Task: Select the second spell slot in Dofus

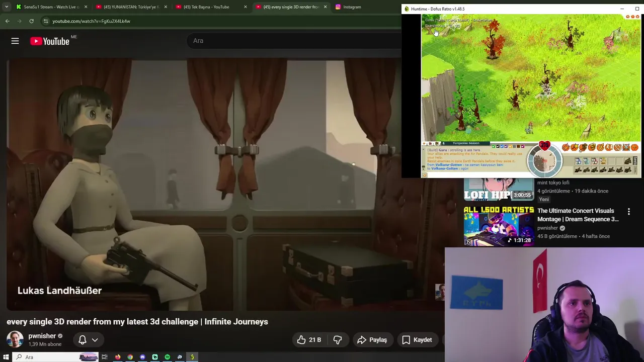Action: point(587,161)
